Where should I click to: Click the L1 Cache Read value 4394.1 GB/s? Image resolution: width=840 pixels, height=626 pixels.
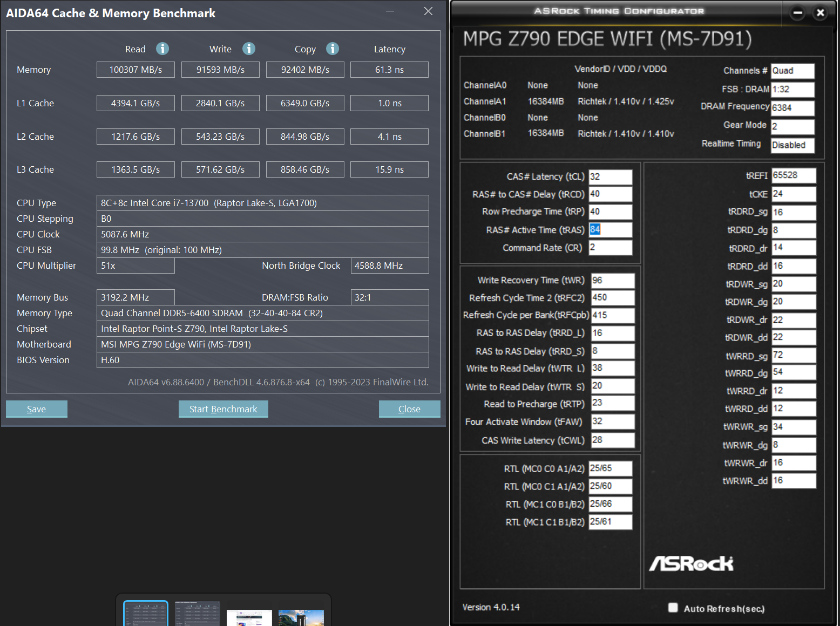(x=136, y=103)
